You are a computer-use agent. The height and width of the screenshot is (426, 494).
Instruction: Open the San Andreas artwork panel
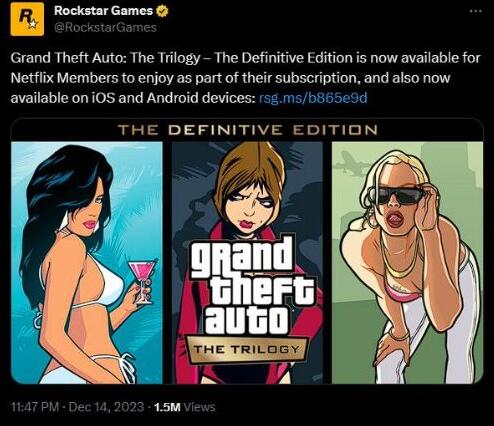pyautogui.click(x=407, y=263)
